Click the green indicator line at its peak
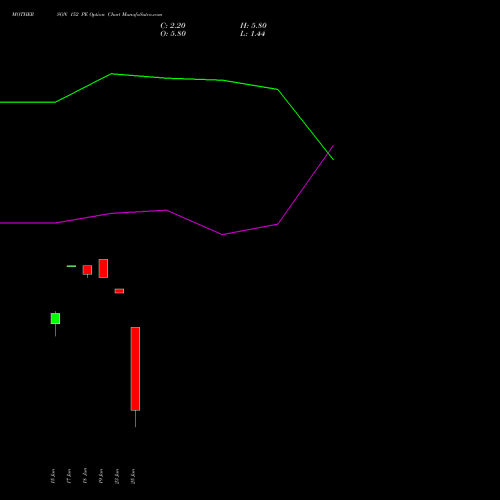Image resolution: width=500 pixels, height=500 pixels. click(112, 74)
